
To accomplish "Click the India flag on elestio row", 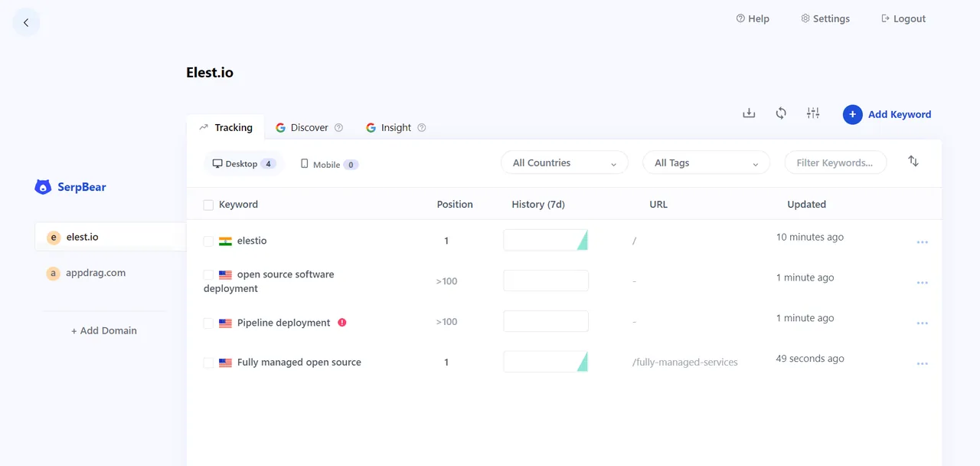I will coord(225,241).
